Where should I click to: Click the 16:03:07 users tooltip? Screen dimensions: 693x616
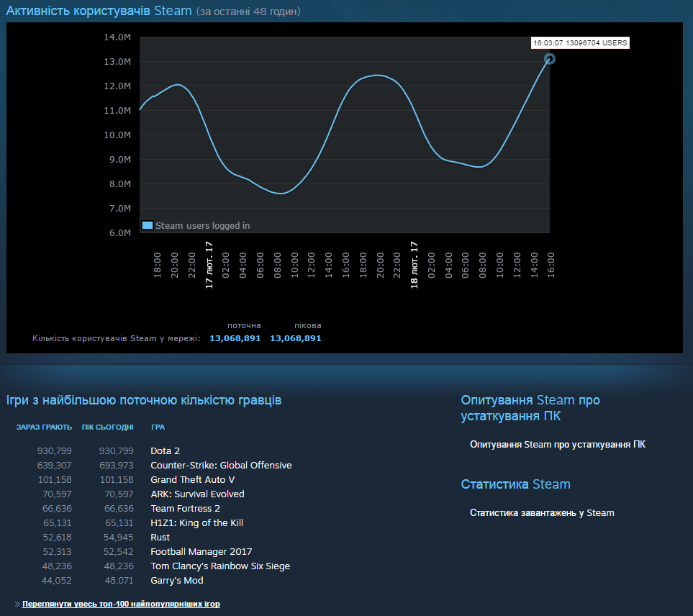click(580, 43)
